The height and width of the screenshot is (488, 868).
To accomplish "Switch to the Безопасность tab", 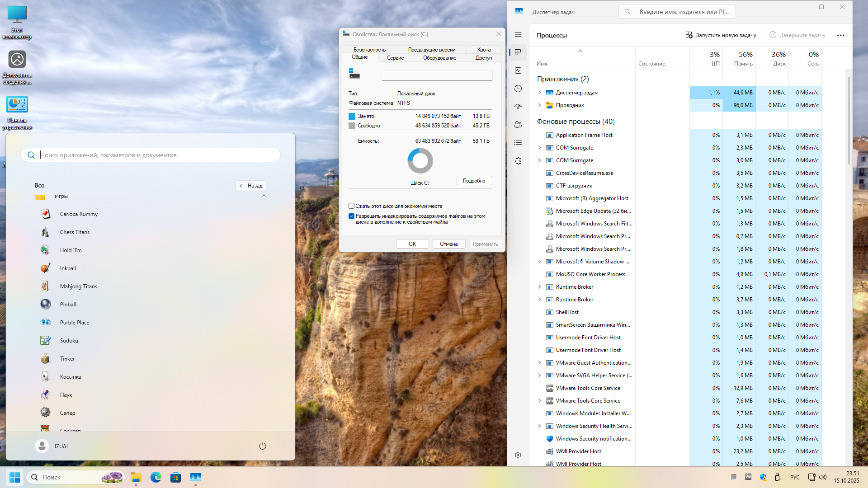I will (x=369, y=50).
